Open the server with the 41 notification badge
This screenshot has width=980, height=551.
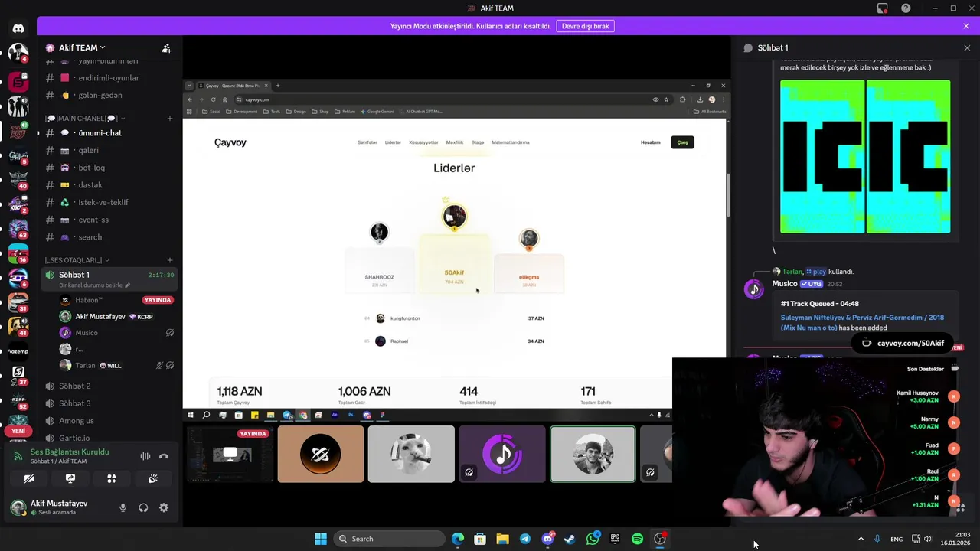18,326
